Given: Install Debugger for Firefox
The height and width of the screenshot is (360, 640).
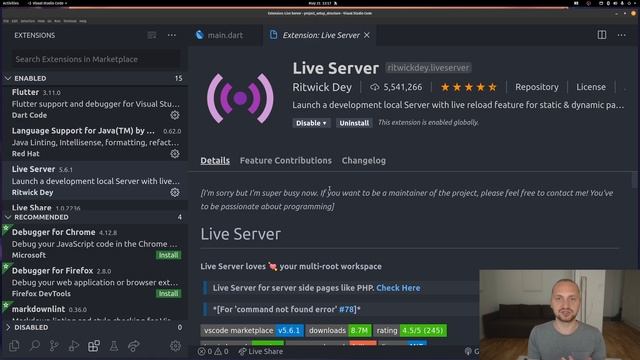Looking at the screenshot, I should (168, 293).
